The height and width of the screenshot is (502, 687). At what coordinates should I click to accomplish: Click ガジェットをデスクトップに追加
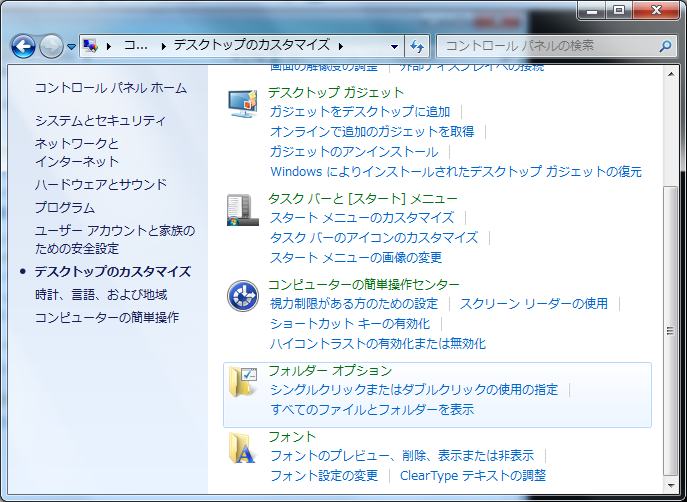coord(360,112)
